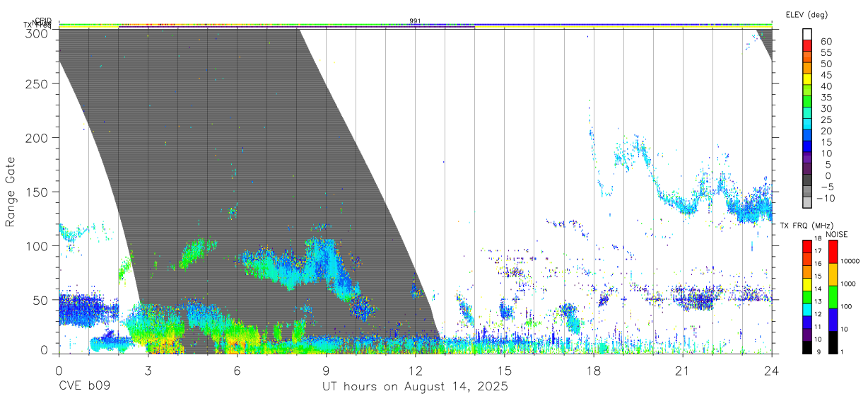The image size is (868, 401).
Task: Pick the yellow swatch of the ELEV color bar
Action: pyautogui.click(x=807, y=78)
